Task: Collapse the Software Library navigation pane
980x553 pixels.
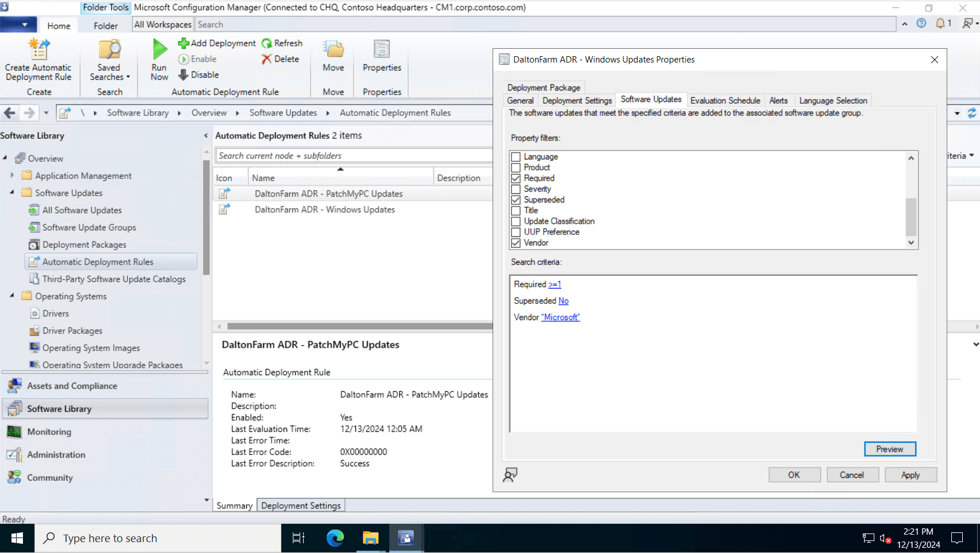Action: pos(206,136)
